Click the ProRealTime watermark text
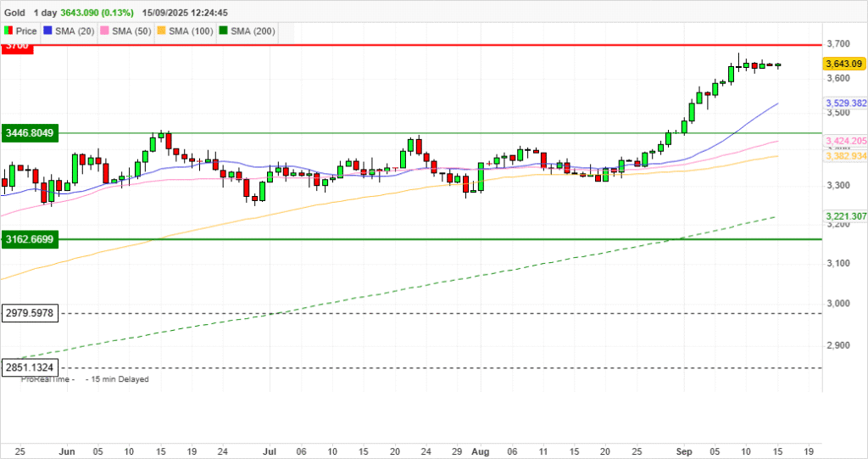 pos(49,379)
